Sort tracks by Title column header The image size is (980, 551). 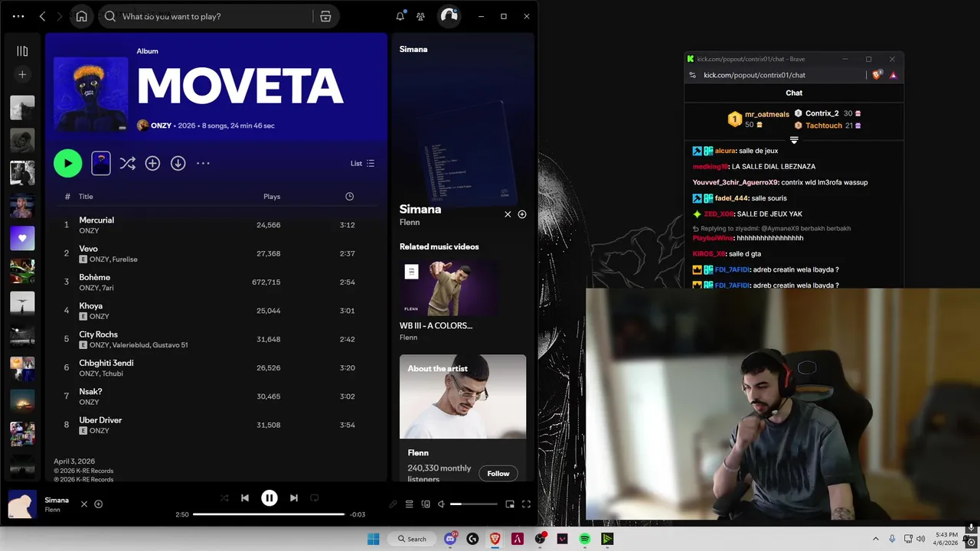[x=86, y=197]
